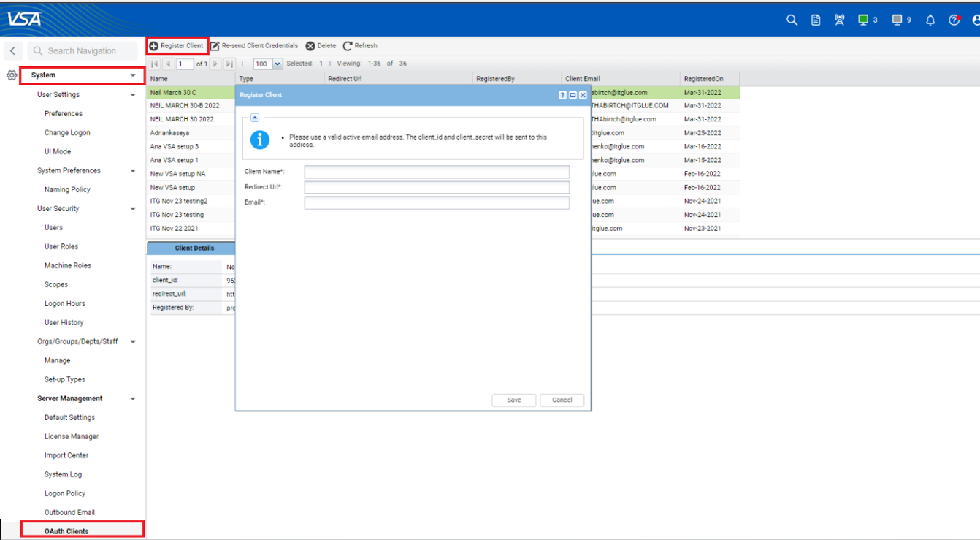Click the gear settings icon in sidebar
980x540 pixels.
(12, 75)
